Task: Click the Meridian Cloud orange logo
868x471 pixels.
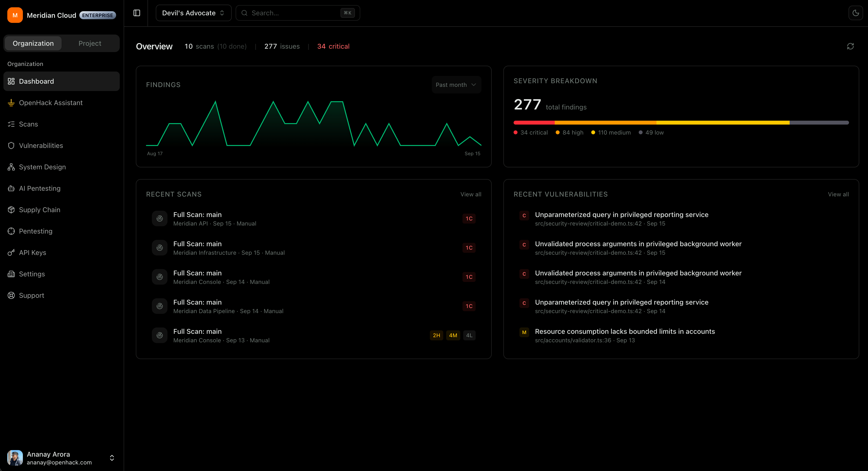Action: tap(15, 15)
